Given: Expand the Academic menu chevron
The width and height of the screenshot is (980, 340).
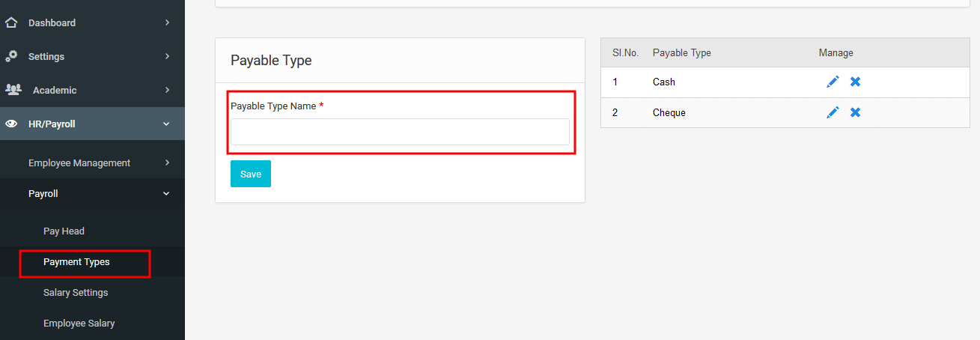Looking at the screenshot, I should 167,90.
